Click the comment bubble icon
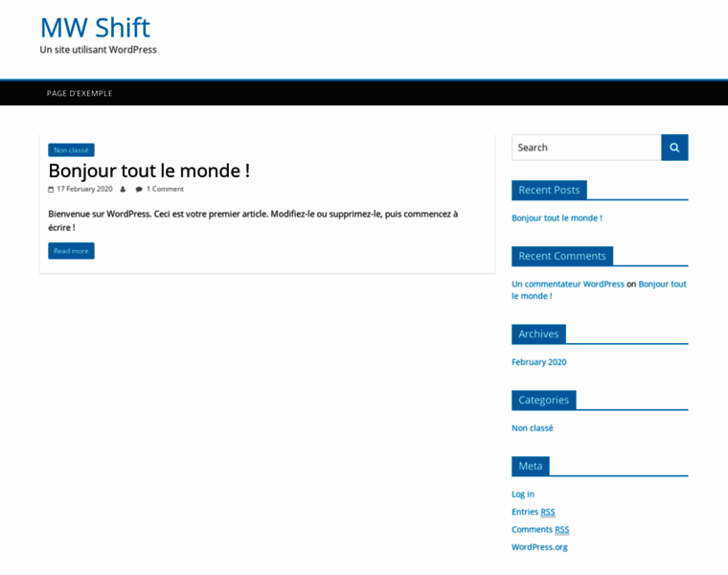The height and width of the screenshot is (575, 728). tap(139, 190)
